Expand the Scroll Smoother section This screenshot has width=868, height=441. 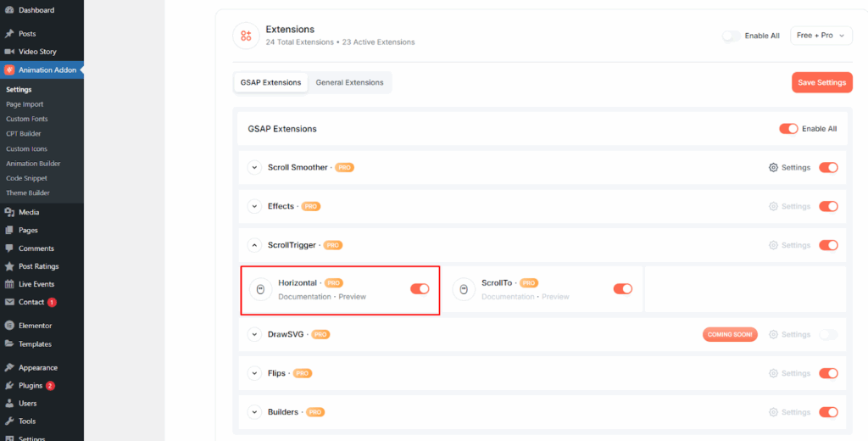(x=253, y=168)
